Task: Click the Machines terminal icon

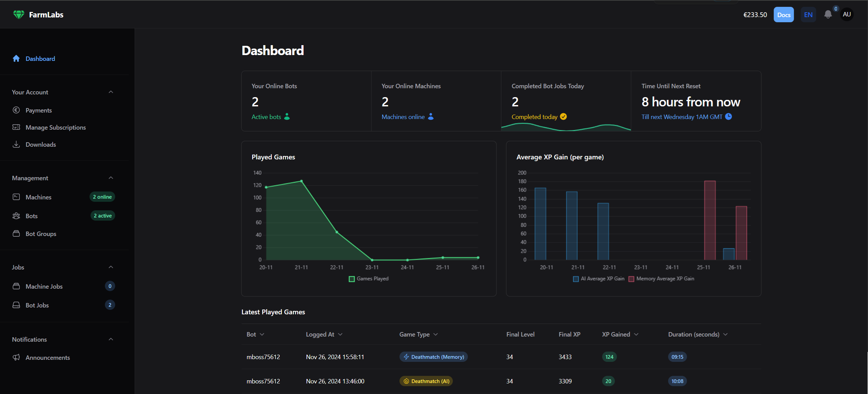Action: [x=16, y=197]
